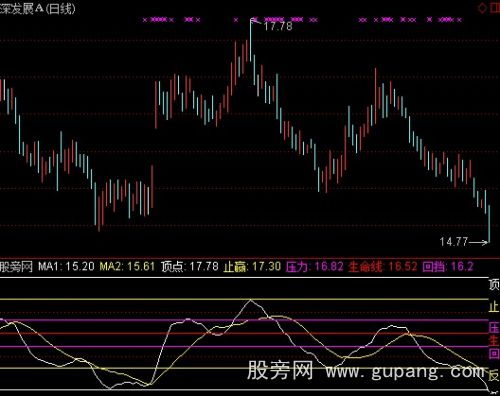The width and height of the screenshot is (500, 396).
Task: Click the yellow 反 line label on the right
Action: tap(494, 375)
